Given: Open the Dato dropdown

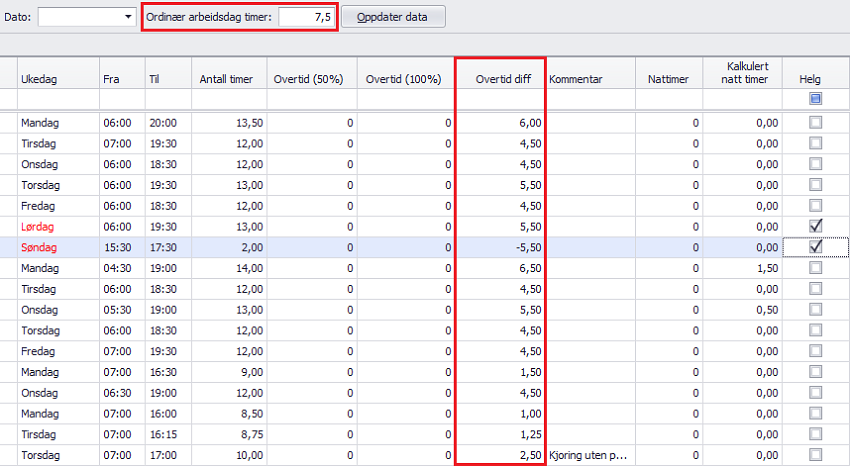Looking at the screenshot, I should pos(127,18).
